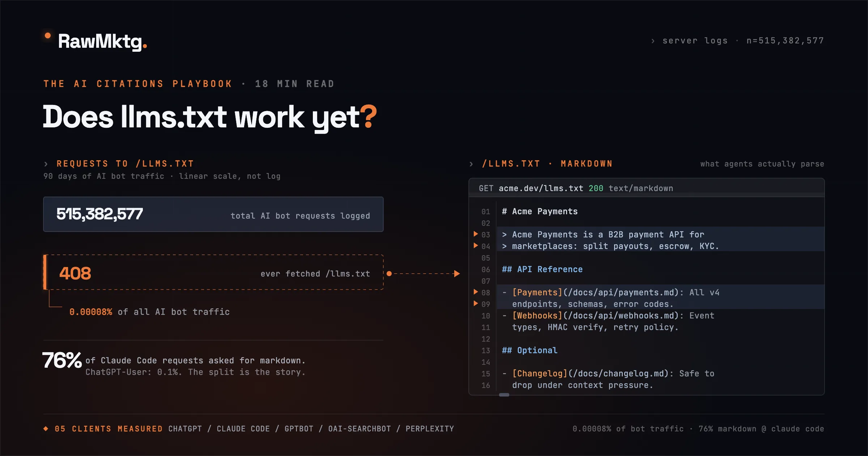
Task: Click 'what agents actually parse' caption
Action: [x=762, y=164]
